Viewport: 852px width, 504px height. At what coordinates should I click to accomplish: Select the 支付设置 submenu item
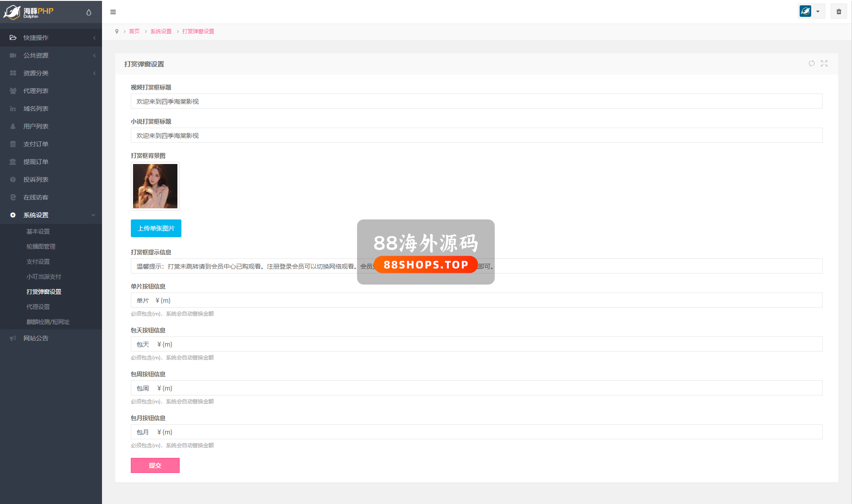(38, 262)
